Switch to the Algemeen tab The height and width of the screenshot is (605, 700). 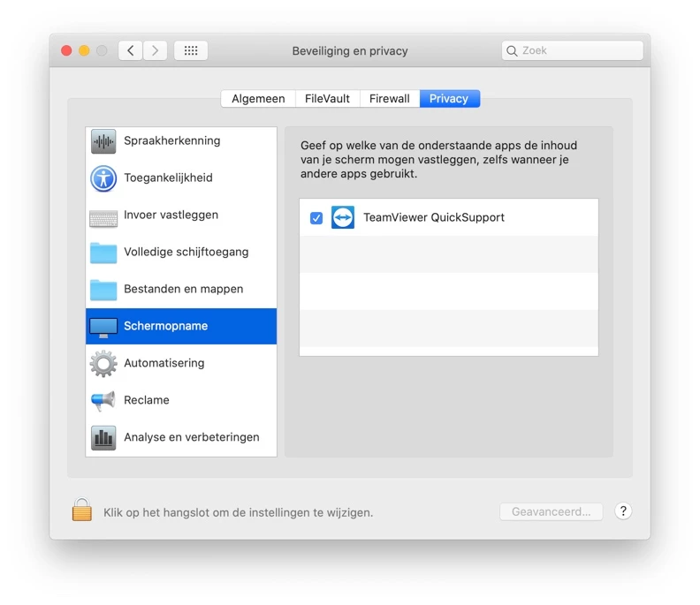[x=258, y=99]
